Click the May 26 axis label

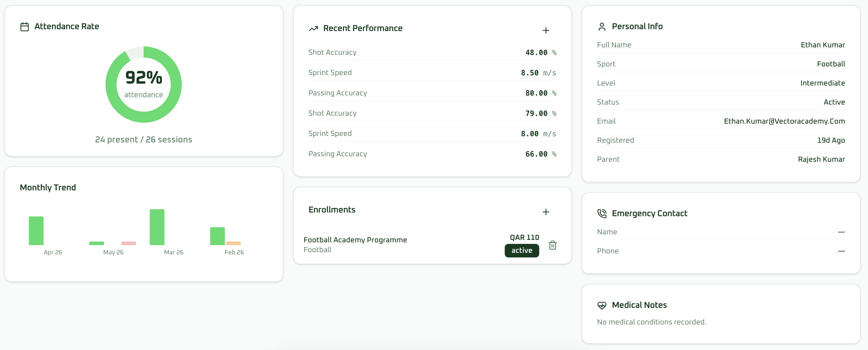(x=113, y=252)
